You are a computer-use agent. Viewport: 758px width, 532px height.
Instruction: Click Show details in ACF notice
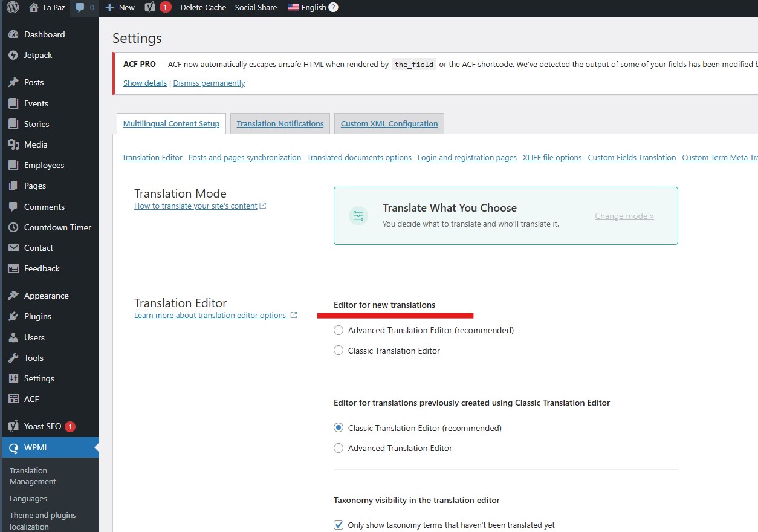tap(145, 83)
